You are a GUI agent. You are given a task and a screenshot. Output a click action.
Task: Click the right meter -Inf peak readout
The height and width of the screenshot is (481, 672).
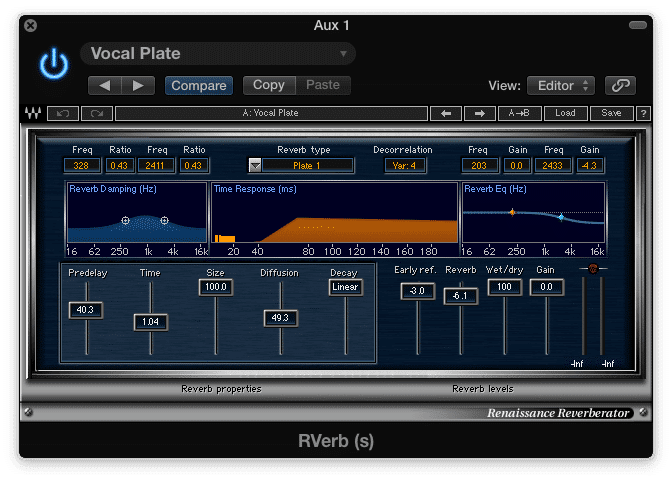608,364
